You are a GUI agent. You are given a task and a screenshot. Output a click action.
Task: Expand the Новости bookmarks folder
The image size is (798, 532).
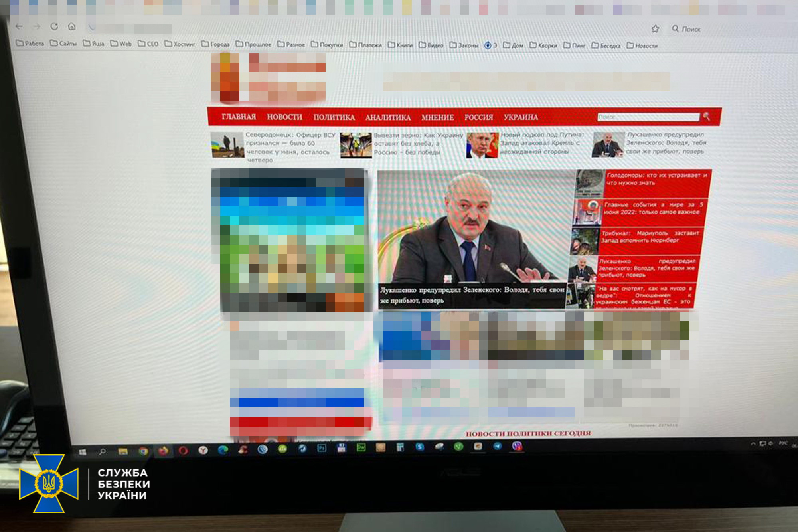[642, 45]
